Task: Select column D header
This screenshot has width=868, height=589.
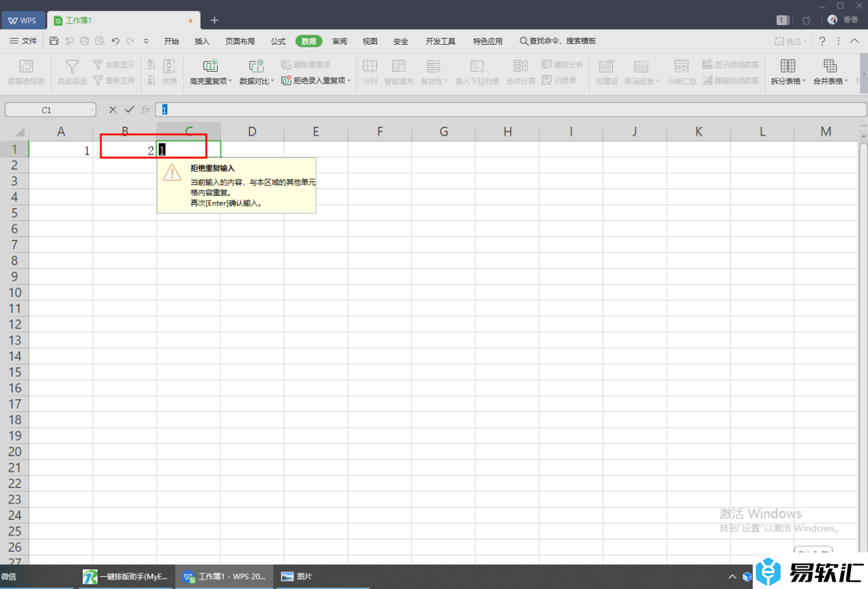Action: click(x=252, y=131)
